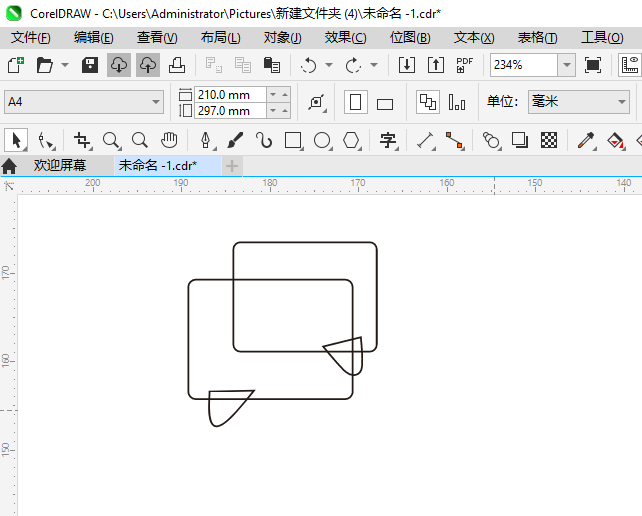The height and width of the screenshot is (516, 642).
Task: Select the Text tool
Action: (388, 140)
